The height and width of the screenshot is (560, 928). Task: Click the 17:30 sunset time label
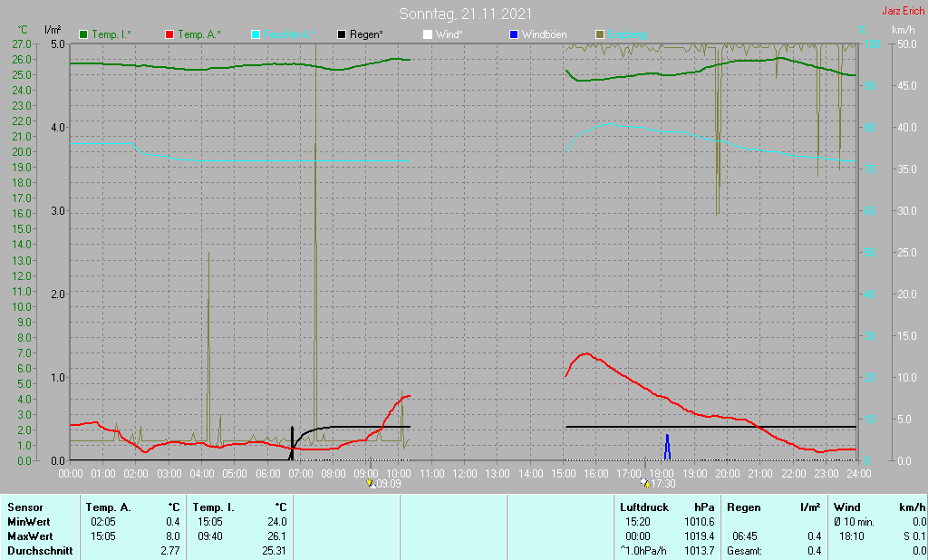663,484
